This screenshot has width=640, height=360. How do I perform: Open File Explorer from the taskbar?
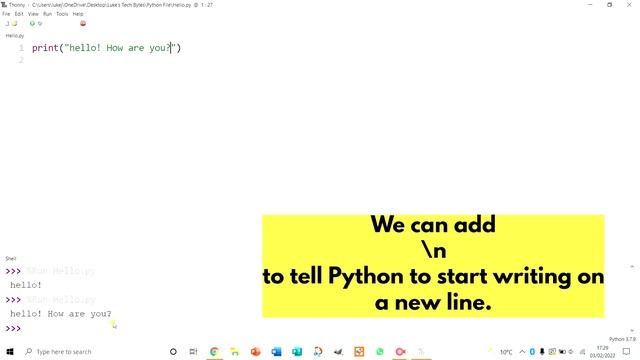pyautogui.click(x=235, y=351)
